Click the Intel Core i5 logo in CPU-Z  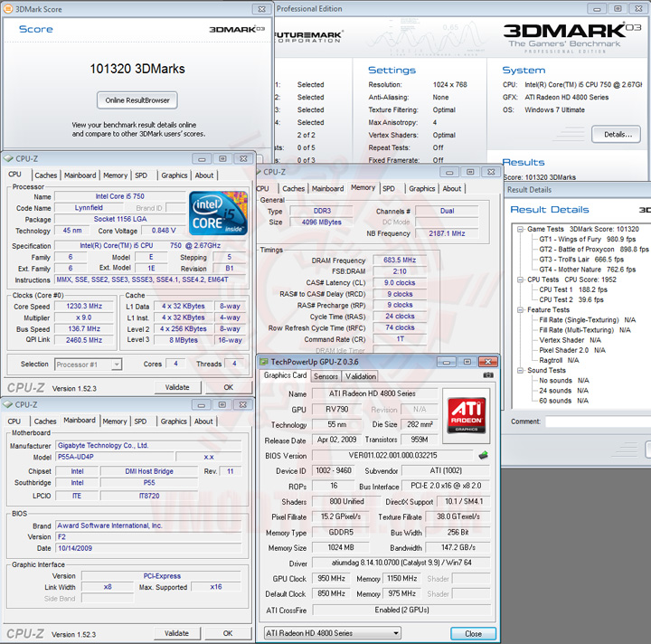tap(218, 213)
